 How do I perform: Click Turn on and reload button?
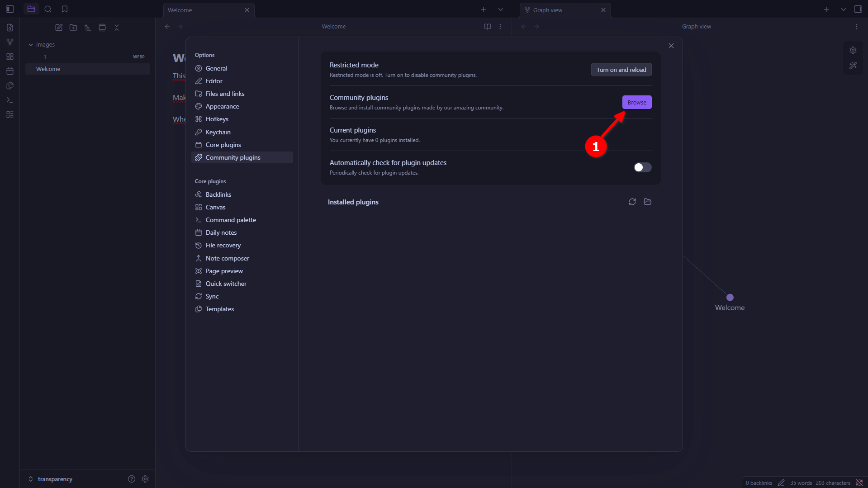[x=621, y=70]
